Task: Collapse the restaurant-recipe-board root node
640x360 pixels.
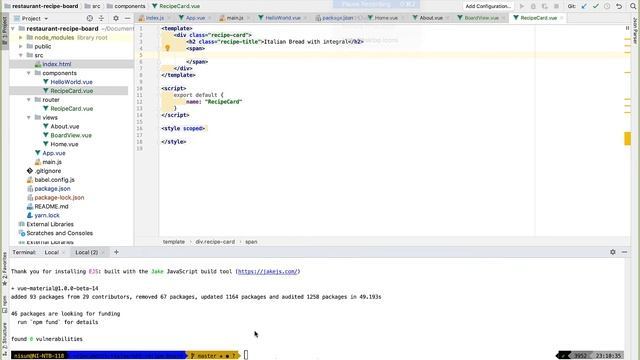Action: pos(13,29)
